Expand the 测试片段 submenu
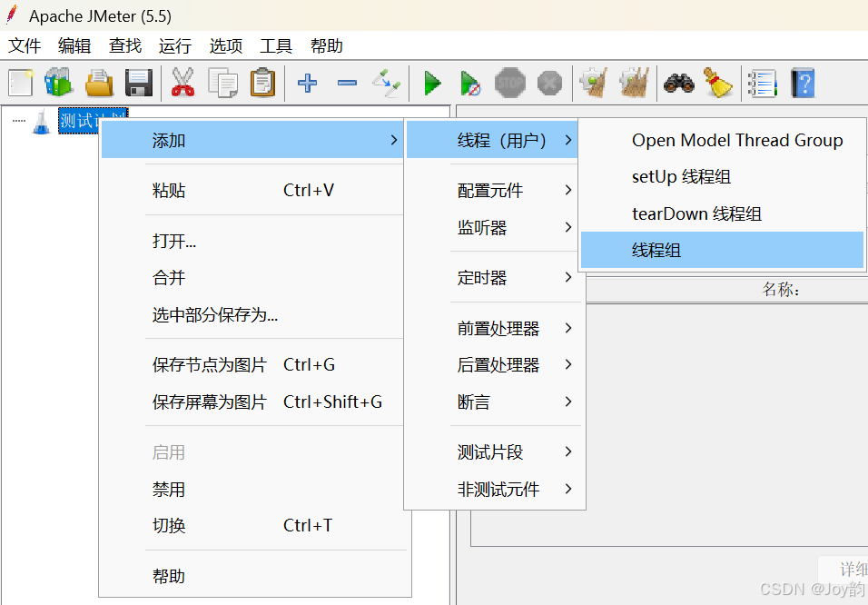Viewport: 868px width, 605px height. (x=492, y=452)
